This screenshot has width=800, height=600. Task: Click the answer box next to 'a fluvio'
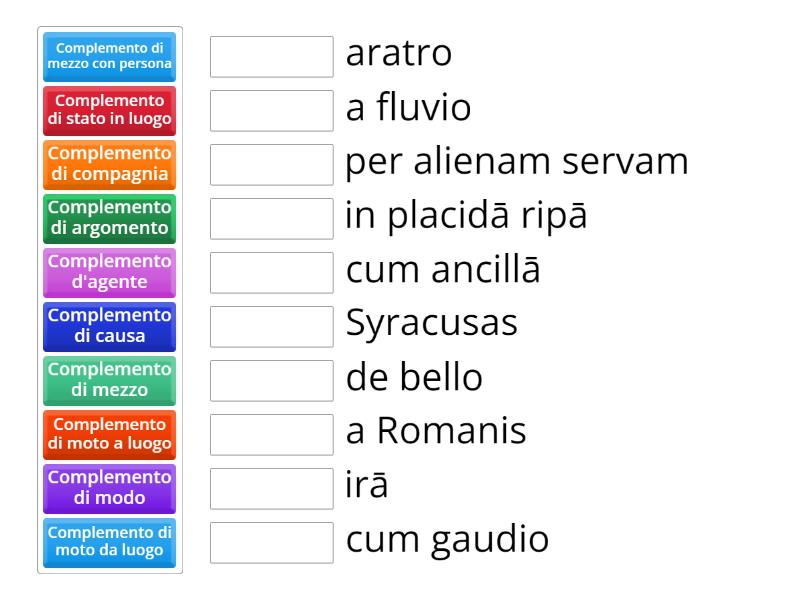pos(271,111)
